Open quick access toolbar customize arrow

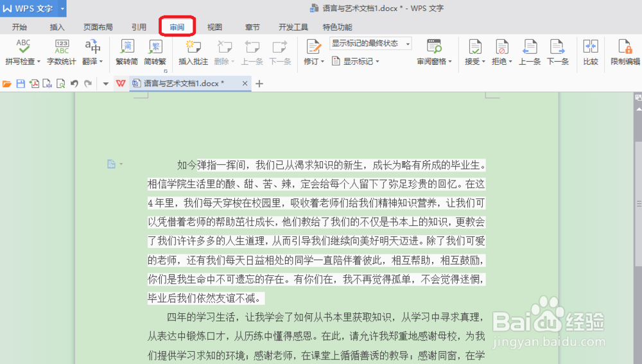click(105, 83)
